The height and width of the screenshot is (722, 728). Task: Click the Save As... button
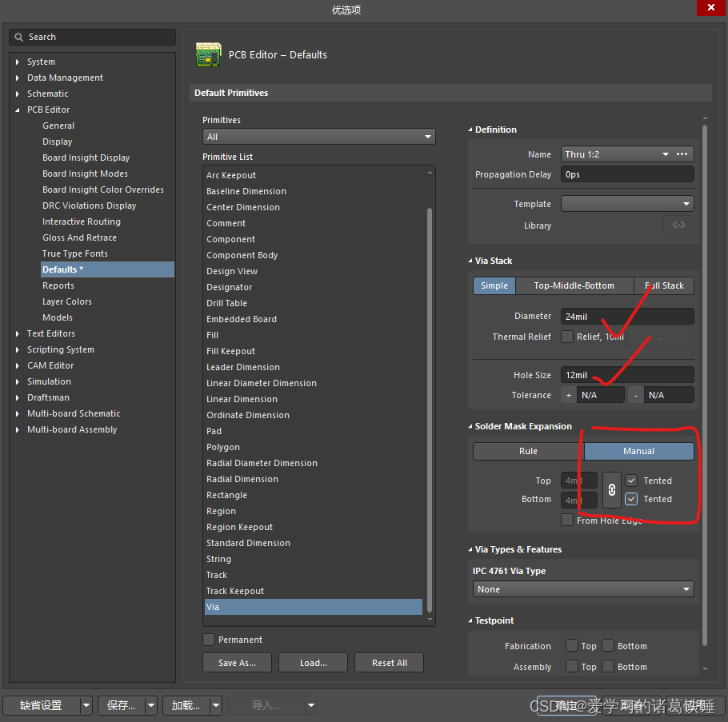[x=237, y=663]
